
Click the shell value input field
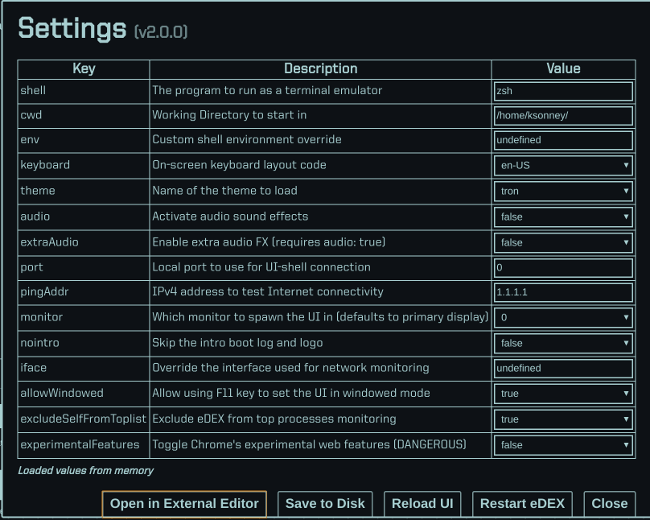click(563, 90)
